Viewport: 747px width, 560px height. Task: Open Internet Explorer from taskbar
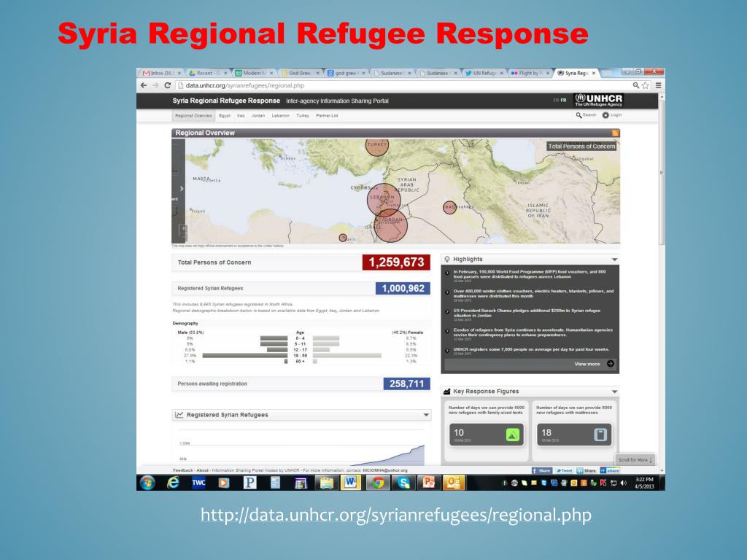tap(174, 483)
